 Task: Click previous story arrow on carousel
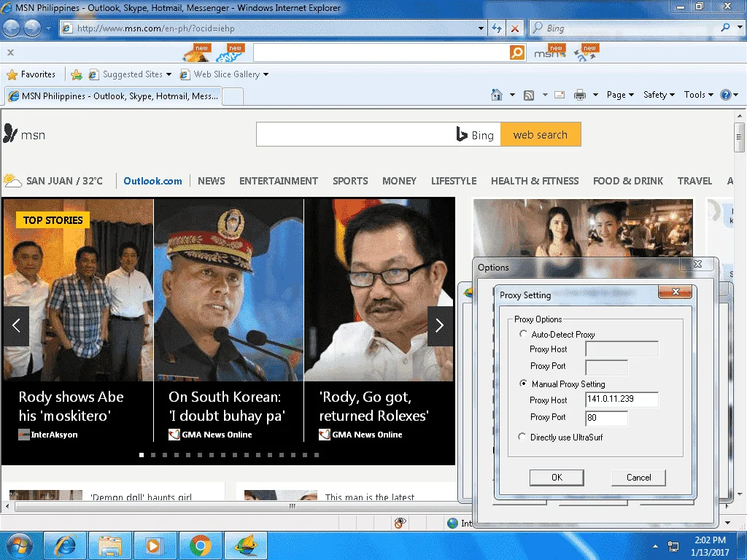[16, 326]
